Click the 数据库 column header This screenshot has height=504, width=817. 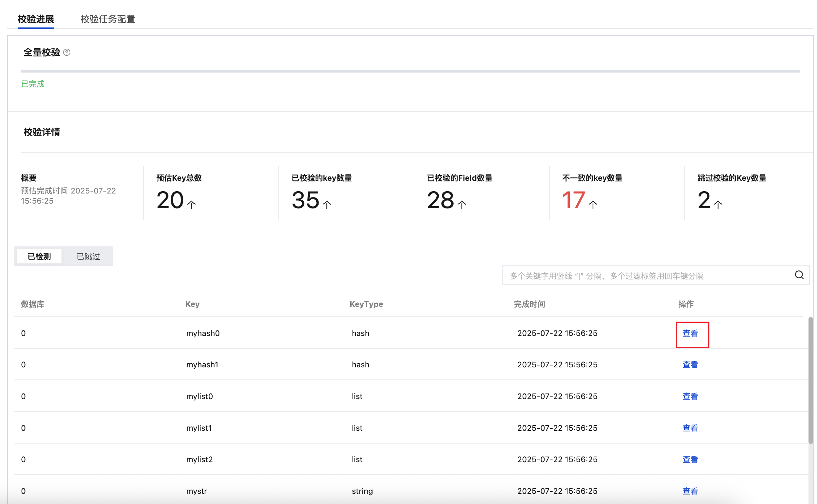[33, 304]
